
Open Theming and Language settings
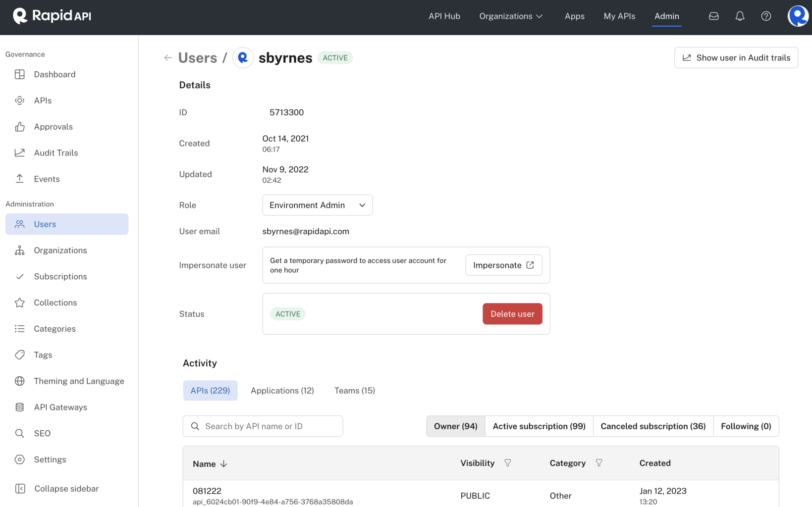click(67, 381)
